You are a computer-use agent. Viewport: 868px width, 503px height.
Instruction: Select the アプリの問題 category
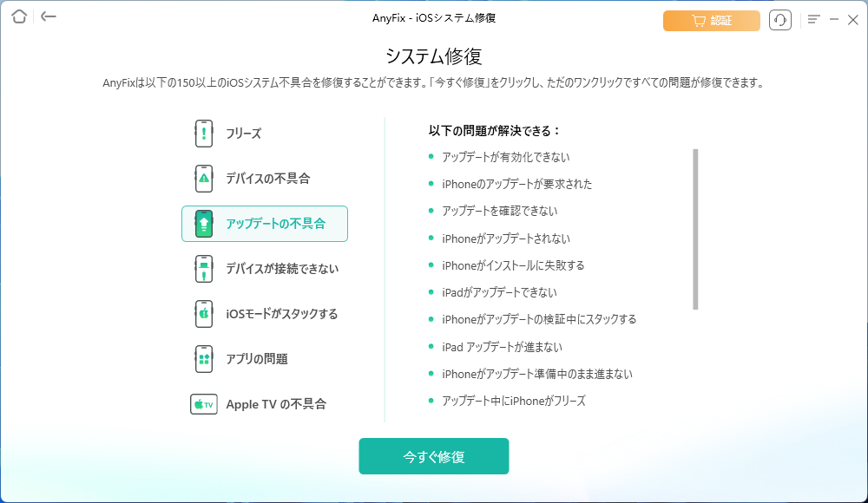coord(265,358)
